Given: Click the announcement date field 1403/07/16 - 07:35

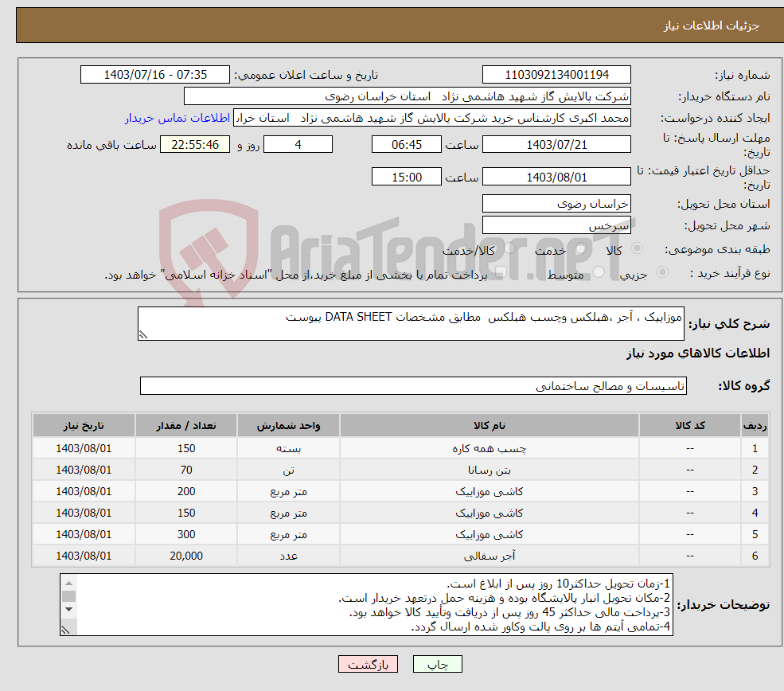Looking at the screenshot, I should tap(155, 75).
